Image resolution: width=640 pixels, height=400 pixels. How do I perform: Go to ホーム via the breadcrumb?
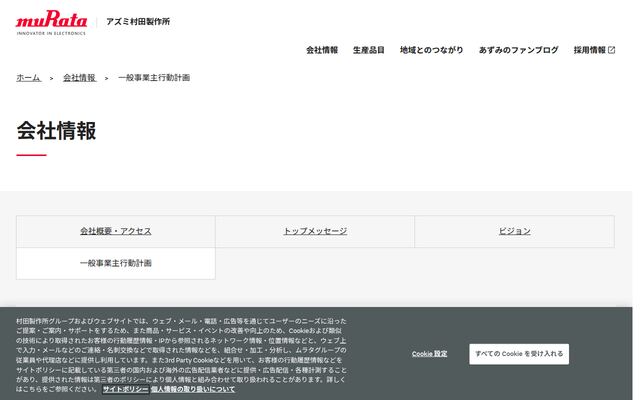[28, 78]
